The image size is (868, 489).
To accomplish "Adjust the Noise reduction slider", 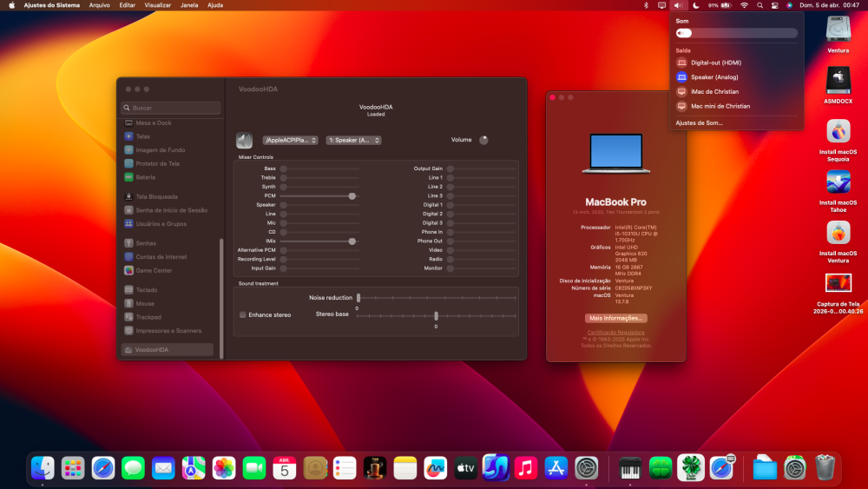I will tap(437, 298).
